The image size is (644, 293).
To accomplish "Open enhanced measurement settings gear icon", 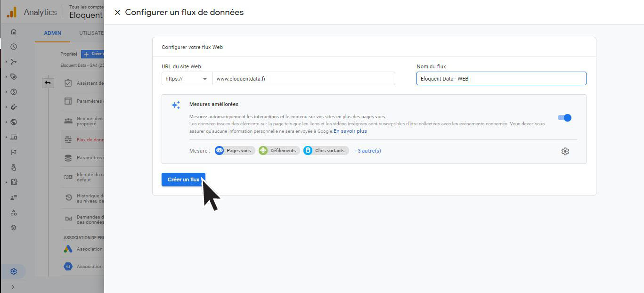I will coord(565,151).
